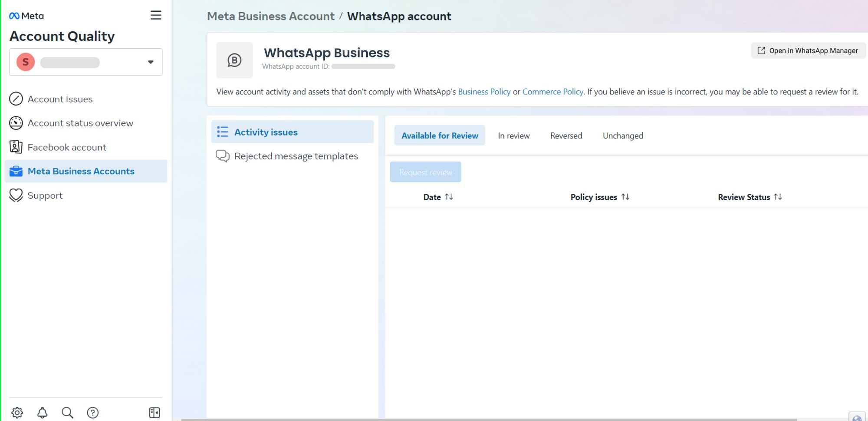868x421 pixels.
Task: Click the Review Status column header text
Action: pyautogui.click(x=744, y=197)
